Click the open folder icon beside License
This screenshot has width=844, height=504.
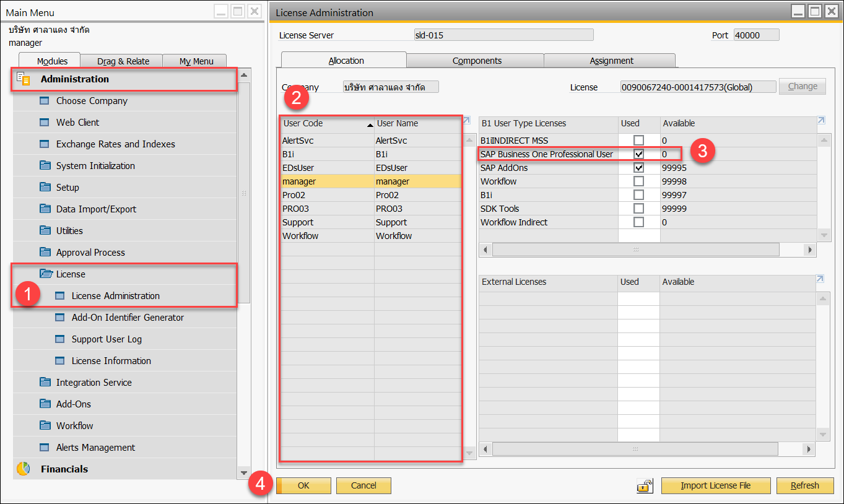pyautogui.click(x=46, y=274)
